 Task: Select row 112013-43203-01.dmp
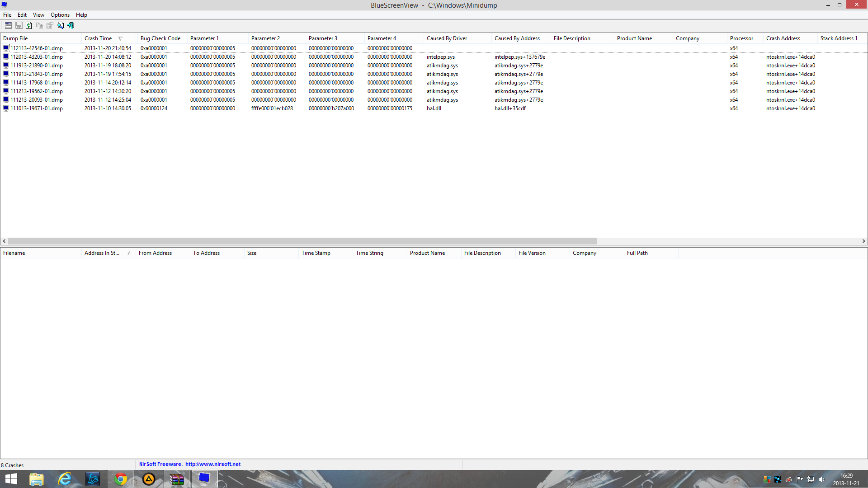(x=434, y=57)
